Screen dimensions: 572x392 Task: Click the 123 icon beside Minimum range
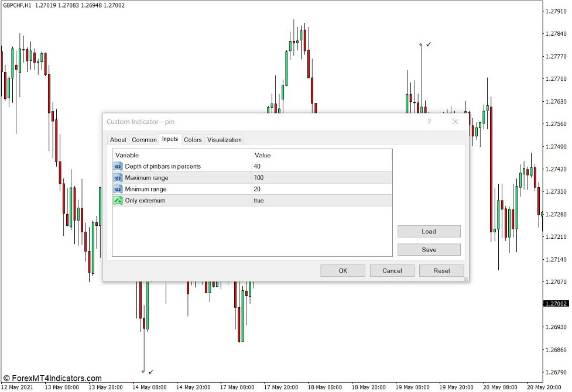(x=117, y=189)
